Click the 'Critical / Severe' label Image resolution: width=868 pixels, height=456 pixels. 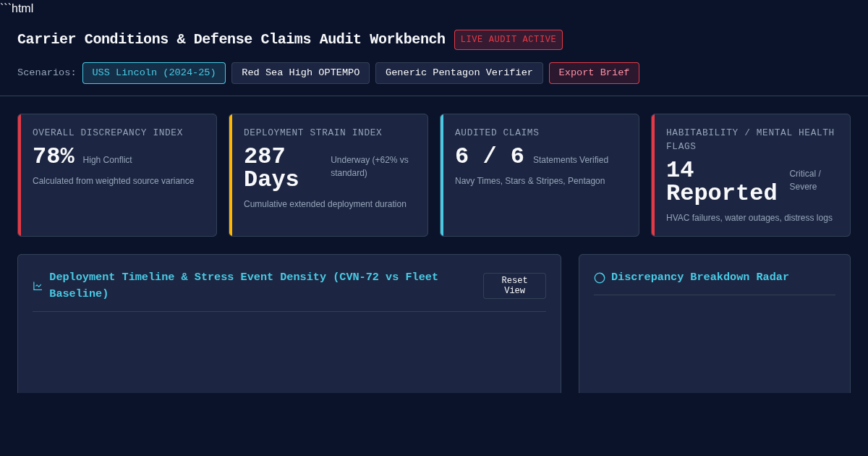(x=805, y=180)
